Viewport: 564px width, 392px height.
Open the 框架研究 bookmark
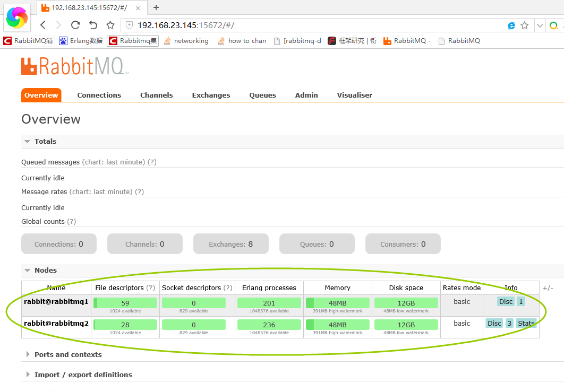coord(352,41)
